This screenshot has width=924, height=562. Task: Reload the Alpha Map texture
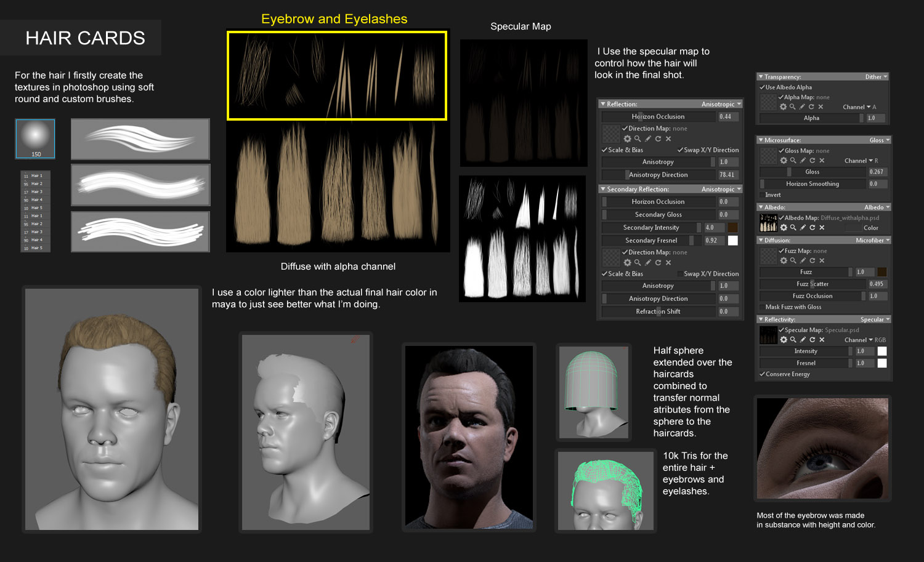click(x=811, y=106)
